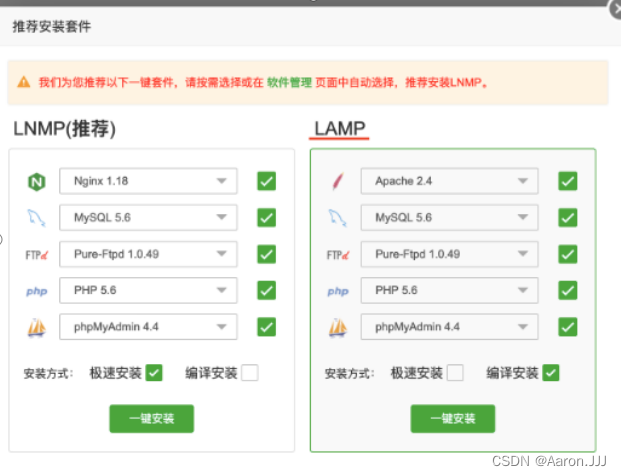Click the Apache feather icon in LAMP
621x476 pixels.
point(338,182)
